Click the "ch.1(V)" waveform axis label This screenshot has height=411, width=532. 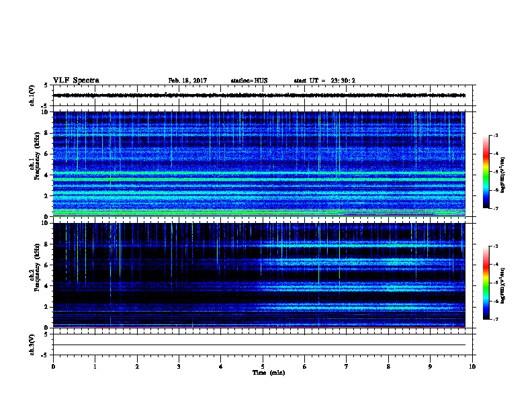pos(32,95)
